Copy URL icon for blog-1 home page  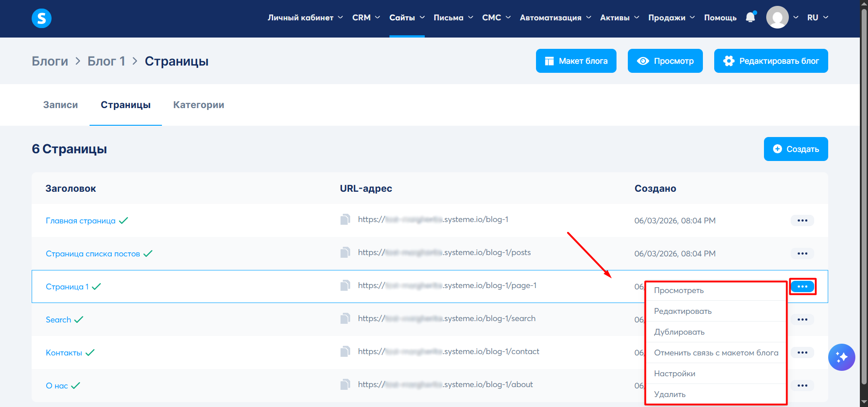click(345, 220)
